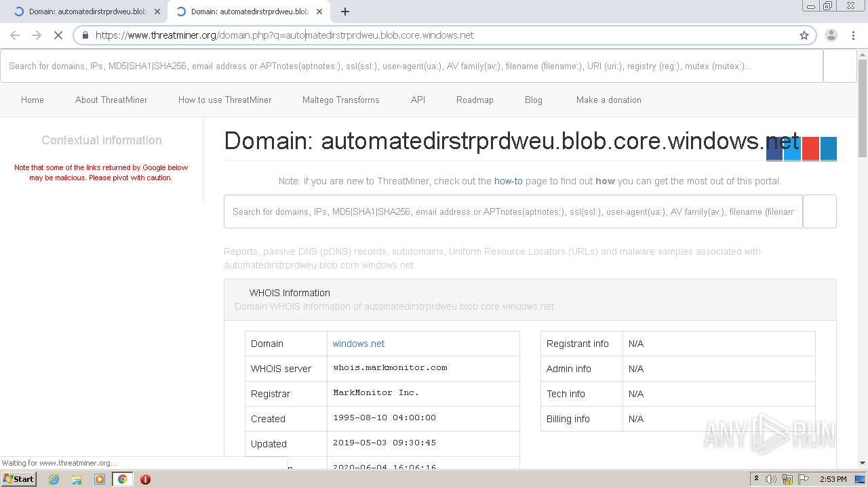Click the scrollbar down arrow

click(863, 463)
